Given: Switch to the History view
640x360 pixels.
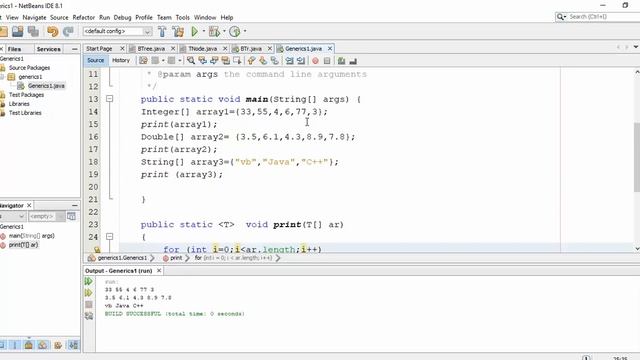Looking at the screenshot, I should [121, 60].
